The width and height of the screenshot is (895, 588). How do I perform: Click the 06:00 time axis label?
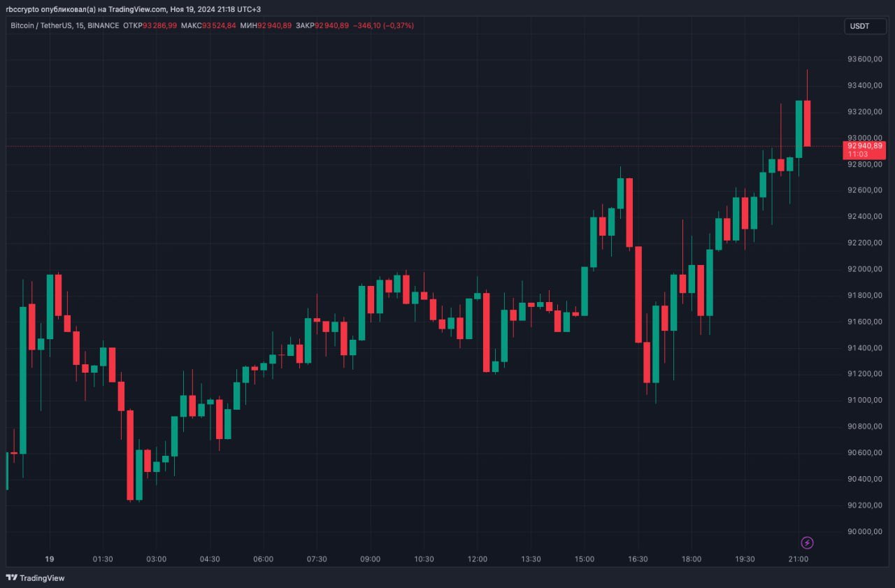tap(263, 559)
